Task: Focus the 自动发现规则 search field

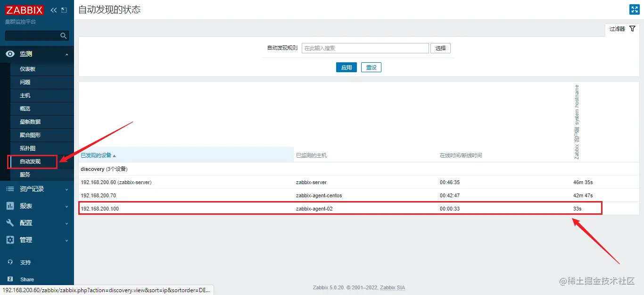Action: point(365,48)
